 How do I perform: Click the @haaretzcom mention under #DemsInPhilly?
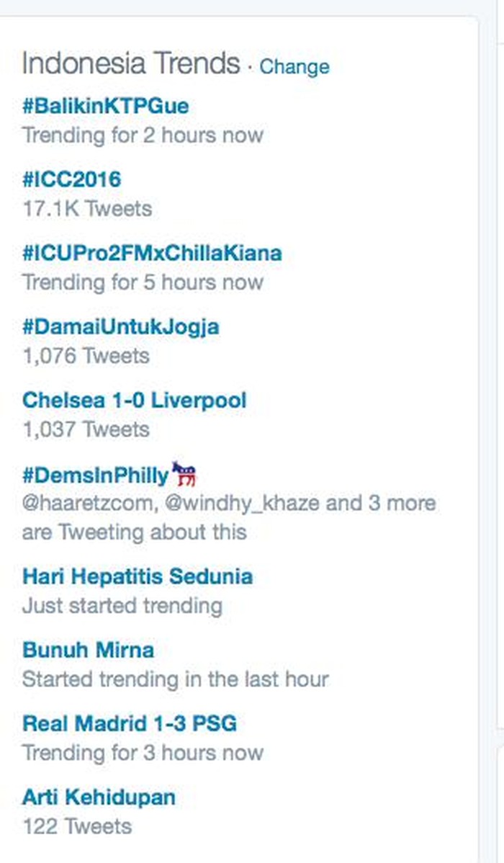pos(88,504)
